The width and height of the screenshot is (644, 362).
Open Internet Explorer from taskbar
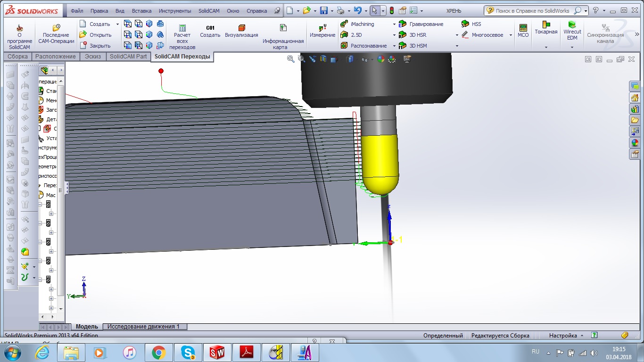pyautogui.click(x=42, y=352)
